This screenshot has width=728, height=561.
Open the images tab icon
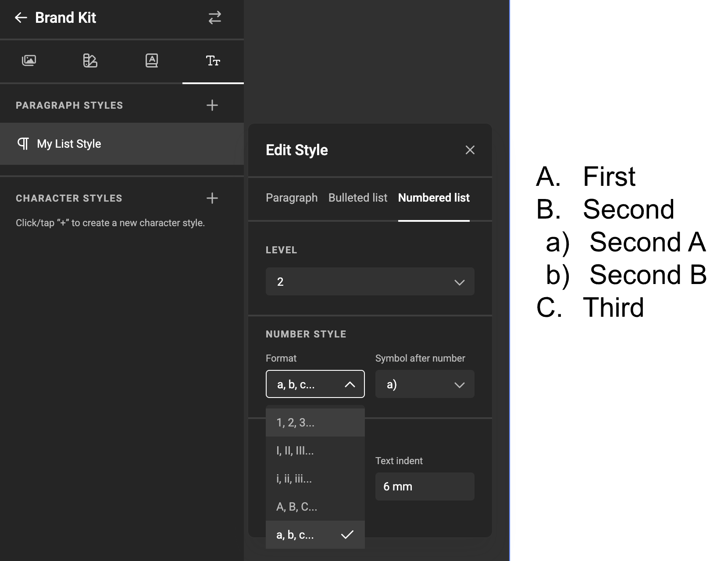pos(29,60)
